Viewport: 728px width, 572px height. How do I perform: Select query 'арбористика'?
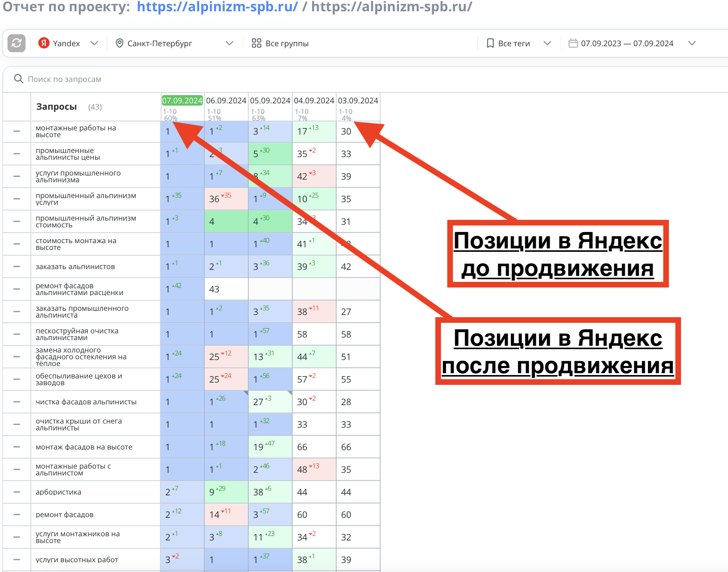58,492
